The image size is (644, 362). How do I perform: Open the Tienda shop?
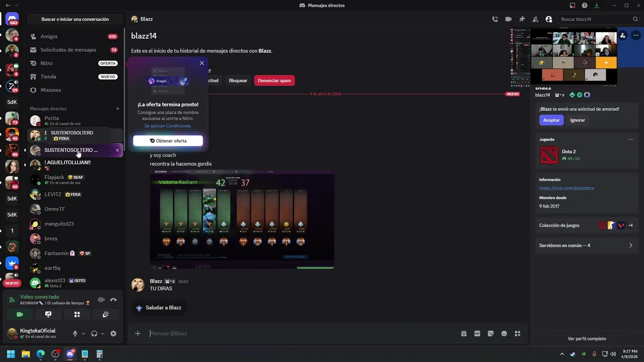[73, 76]
